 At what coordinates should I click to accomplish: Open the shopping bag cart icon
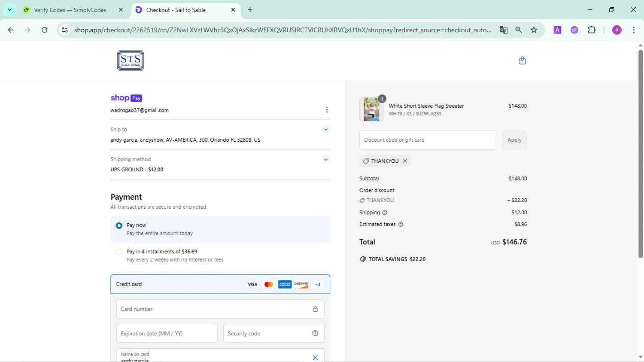click(x=522, y=61)
